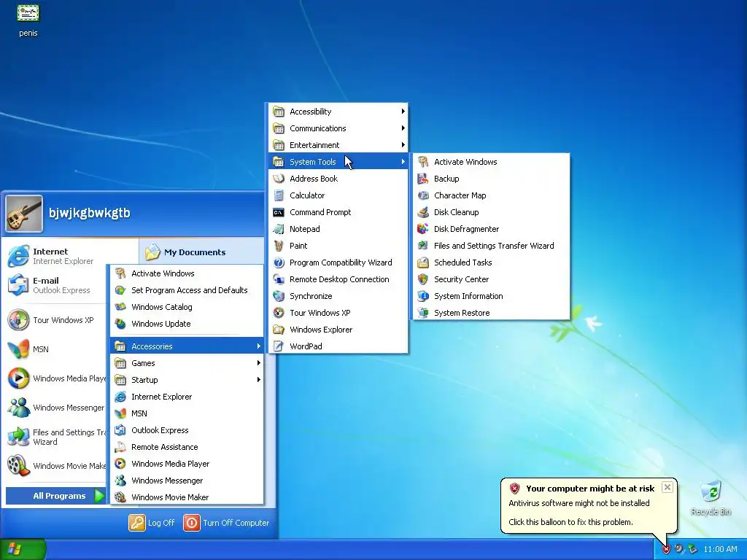Viewport: 747px width, 560px height.
Task: Select the Recycle Bin desktop icon
Action: (x=711, y=498)
